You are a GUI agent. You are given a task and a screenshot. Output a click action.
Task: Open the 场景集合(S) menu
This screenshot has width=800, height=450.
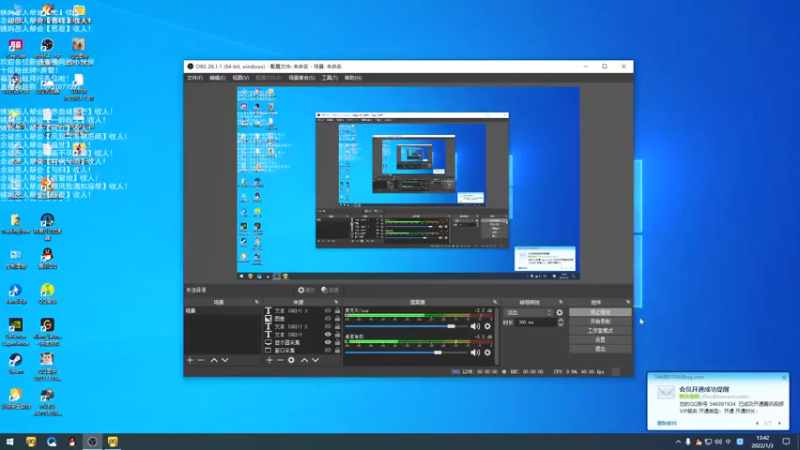point(302,78)
